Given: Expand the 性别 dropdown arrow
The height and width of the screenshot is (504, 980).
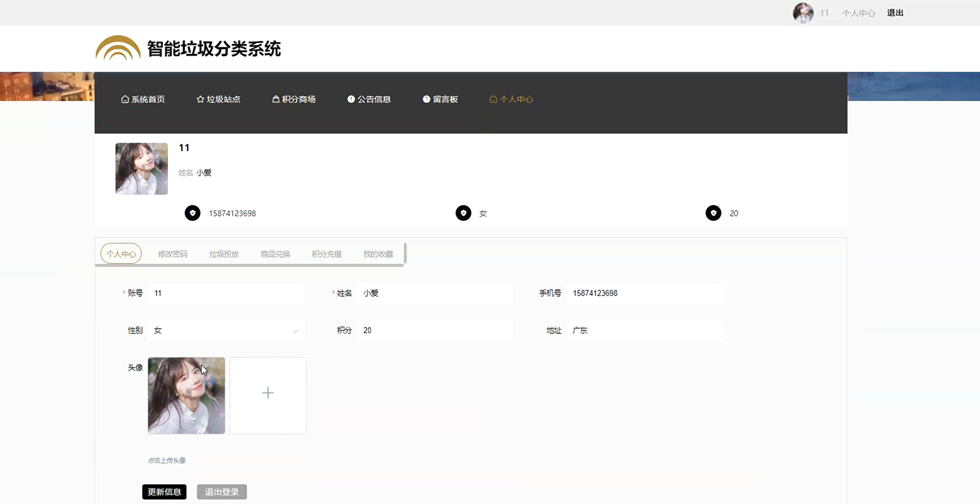Looking at the screenshot, I should tap(295, 331).
